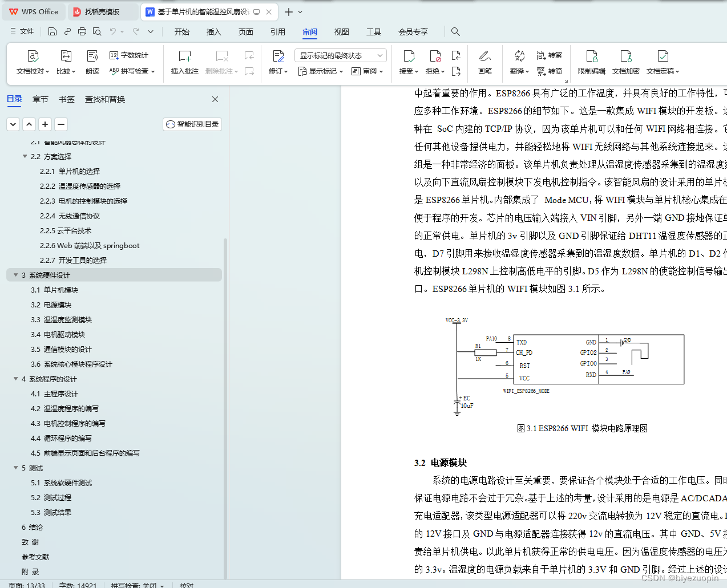This screenshot has height=588, width=727.
Task: Switch to 章节 tab in navigation pane
Action: (x=41, y=99)
